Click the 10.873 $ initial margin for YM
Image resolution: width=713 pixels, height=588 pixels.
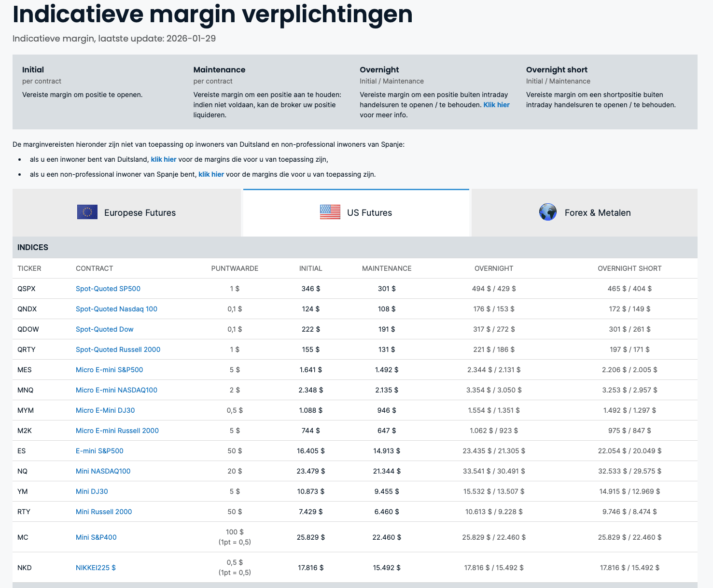click(311, 491)
